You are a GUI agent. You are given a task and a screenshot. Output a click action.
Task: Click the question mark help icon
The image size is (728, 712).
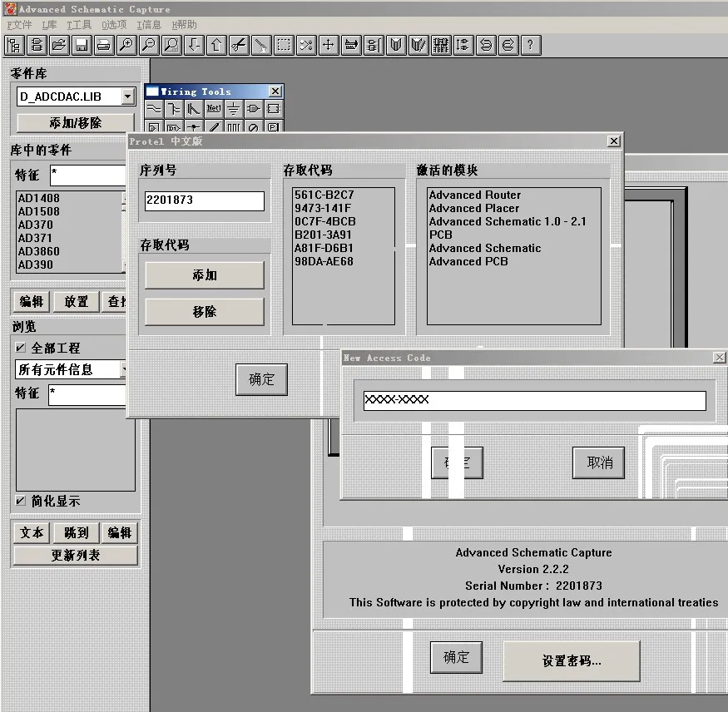tap(531, 46)
